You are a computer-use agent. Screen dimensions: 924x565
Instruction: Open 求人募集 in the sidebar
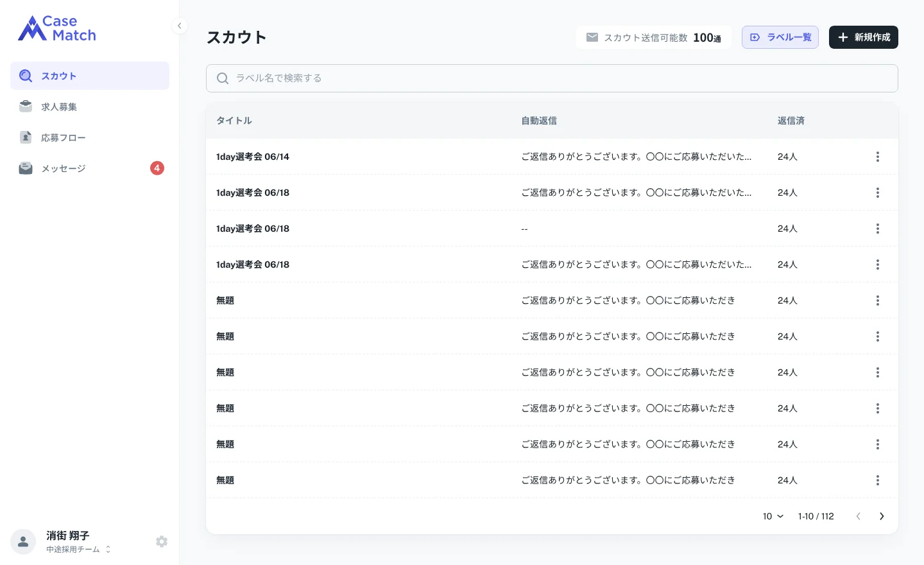coord(90,107)
